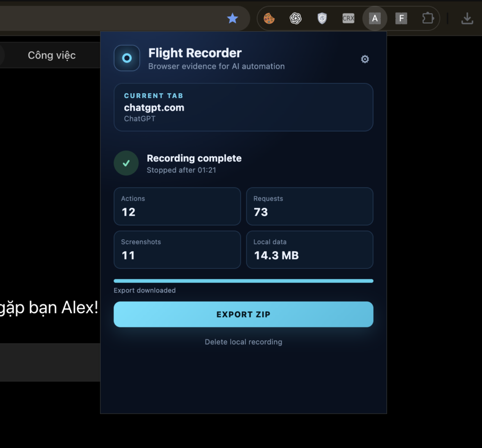Open the ChatGPT extension icon
Screen dimensions: 482x448
pyautogui.click(x=296, y=18)
